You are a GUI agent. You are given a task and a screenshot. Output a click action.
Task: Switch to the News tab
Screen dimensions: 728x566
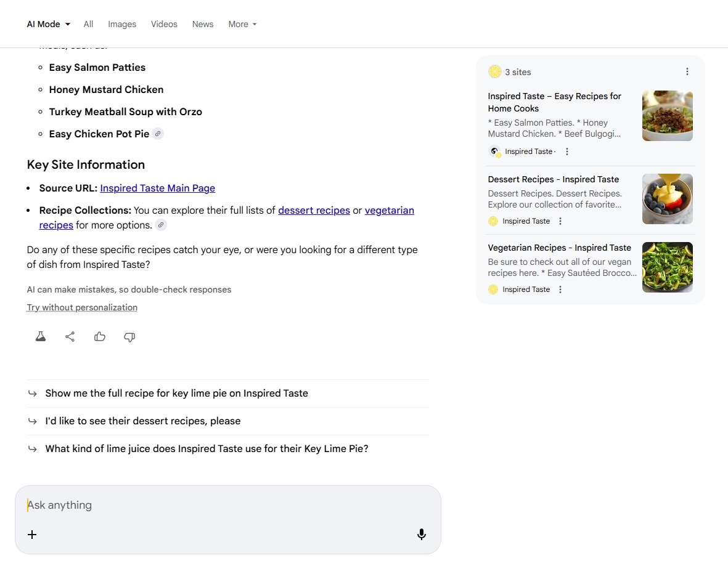coord(203,24)
